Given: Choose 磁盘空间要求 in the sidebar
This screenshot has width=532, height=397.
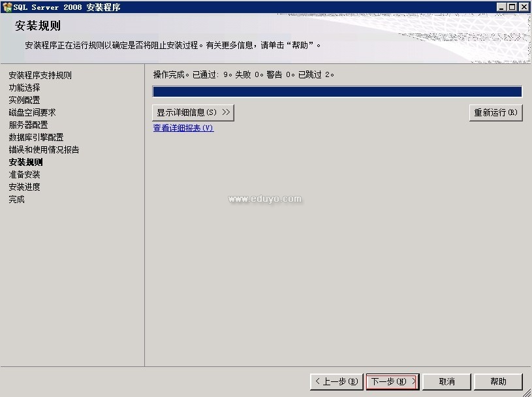Looking at the screenshot, I should click(33, 112).
